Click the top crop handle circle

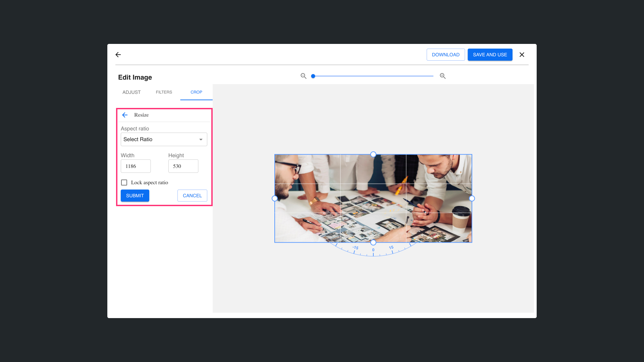(373, 155)
